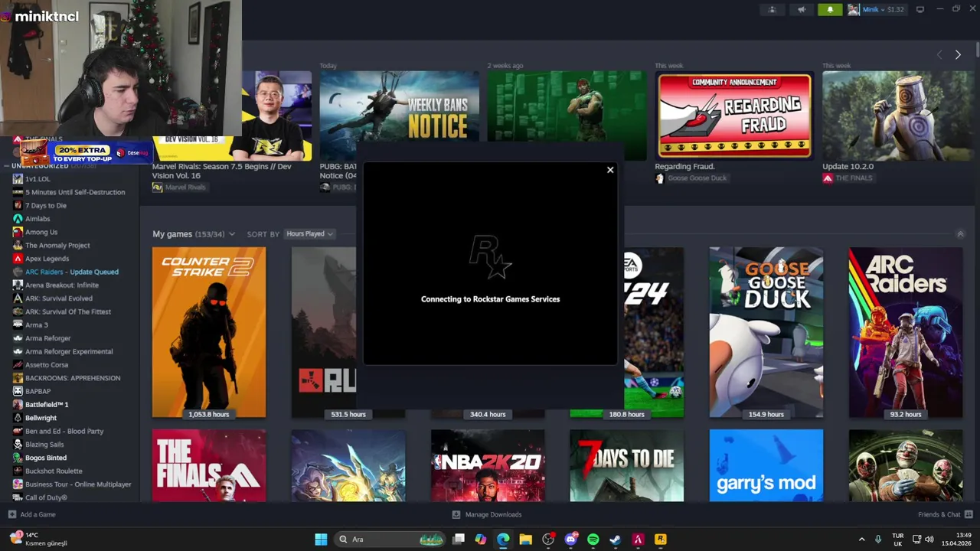Open the green notifications bell

830,9
